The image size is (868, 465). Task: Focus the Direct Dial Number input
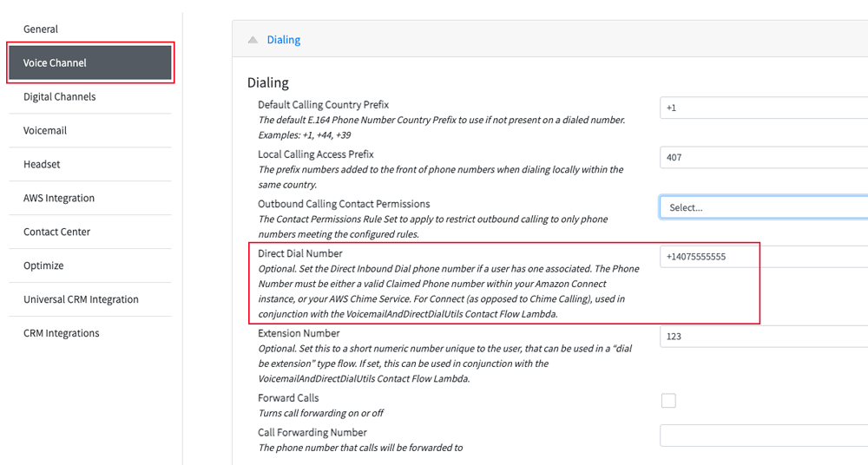click(x=764, y=256)
